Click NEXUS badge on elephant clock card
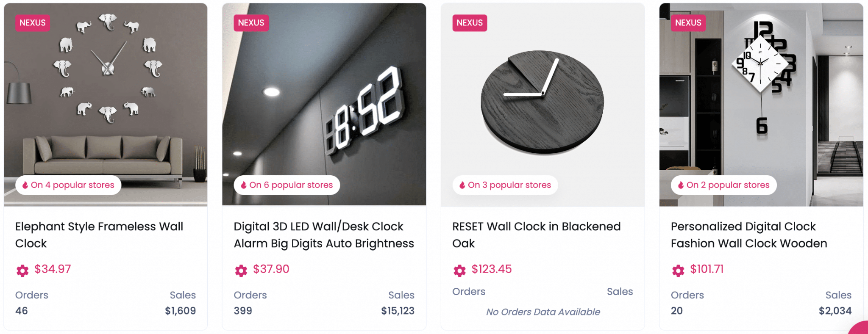Image resolution: width=868 pixels, height=334 pixels. coord(33,23)
